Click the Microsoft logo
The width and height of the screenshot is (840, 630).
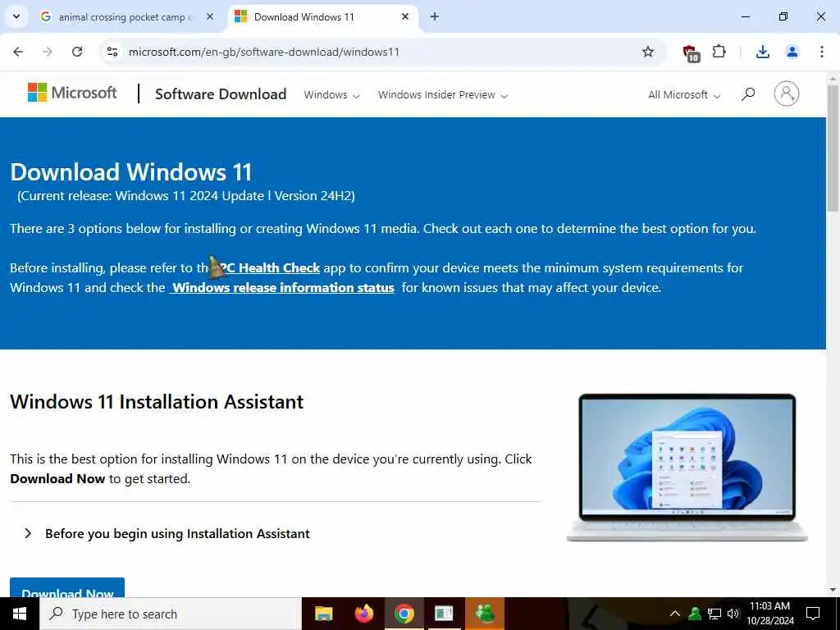tap(72, 93)
